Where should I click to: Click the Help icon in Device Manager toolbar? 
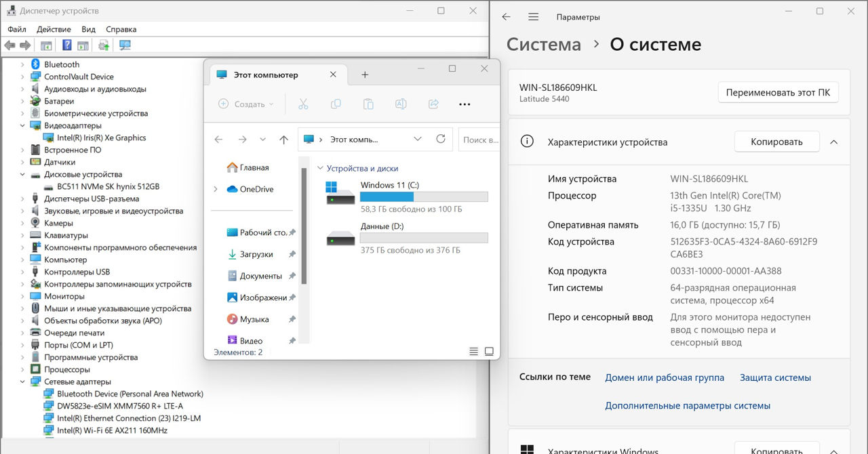(x=67, y=45)
